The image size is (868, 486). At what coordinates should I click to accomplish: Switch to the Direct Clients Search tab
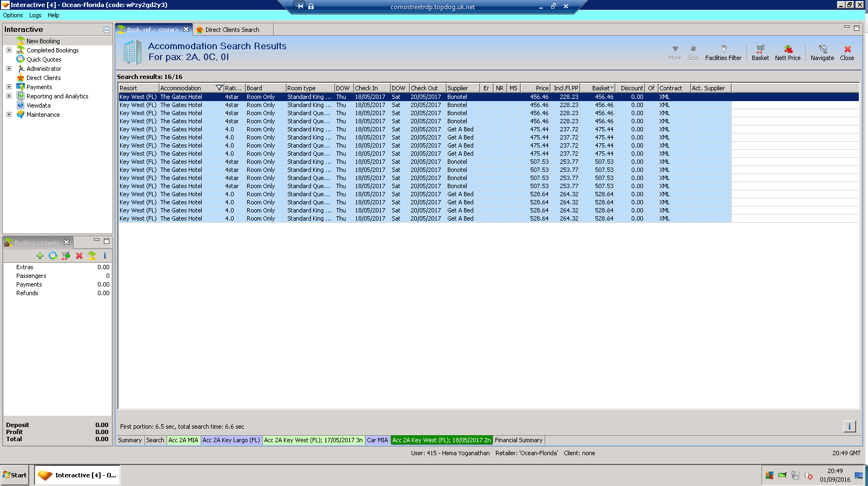click(232, 30)
